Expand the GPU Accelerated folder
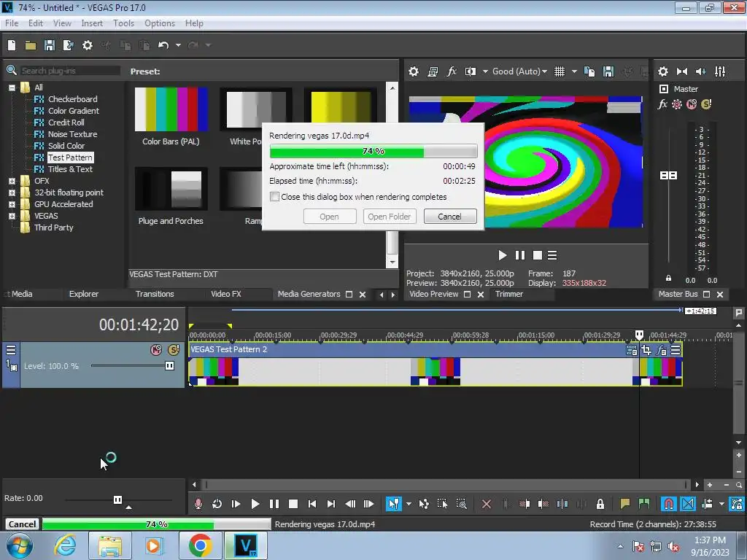747x560 pixels. [12, 204]
